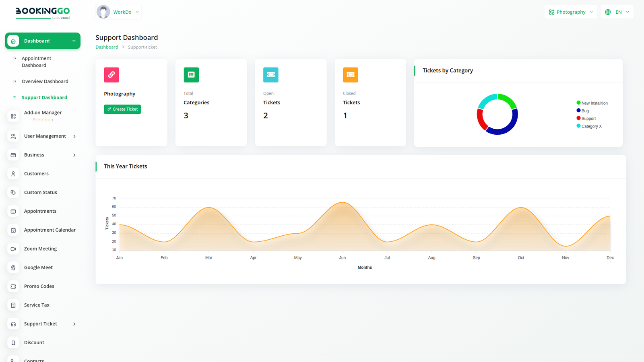Click the Zoom Meeting camera icon

click(x=13, y=249)
